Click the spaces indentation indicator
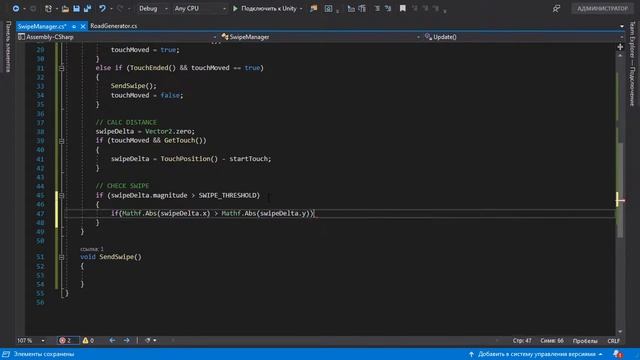Image resolution: width=640 pixels, height=360 pixels. pyautogui.click(x=585, y=341)
